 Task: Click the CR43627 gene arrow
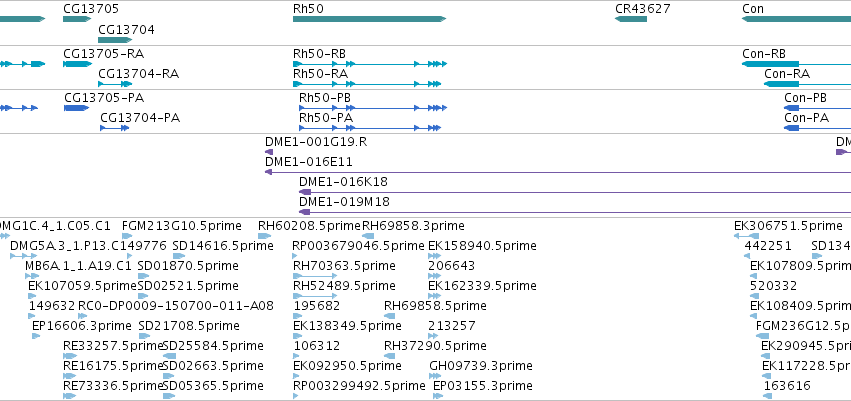point(631,19)
